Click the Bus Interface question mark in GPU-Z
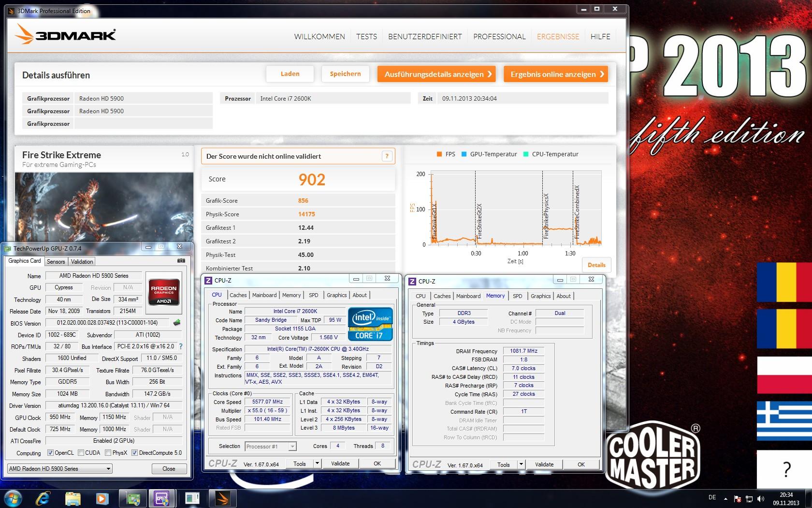The height and width of the screenshot is (508, 812). [x=181, y=346]
